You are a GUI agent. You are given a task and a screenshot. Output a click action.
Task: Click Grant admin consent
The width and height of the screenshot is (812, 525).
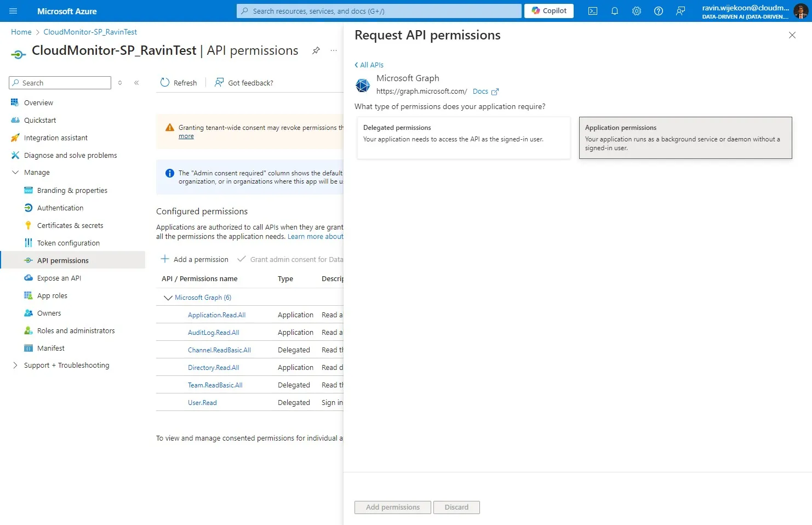click(290, 259)
